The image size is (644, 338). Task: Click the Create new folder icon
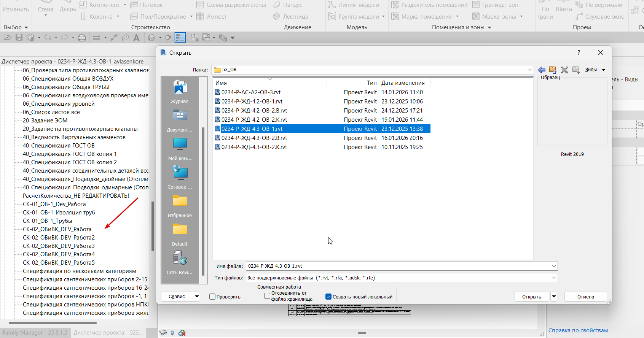click(576, 70)
